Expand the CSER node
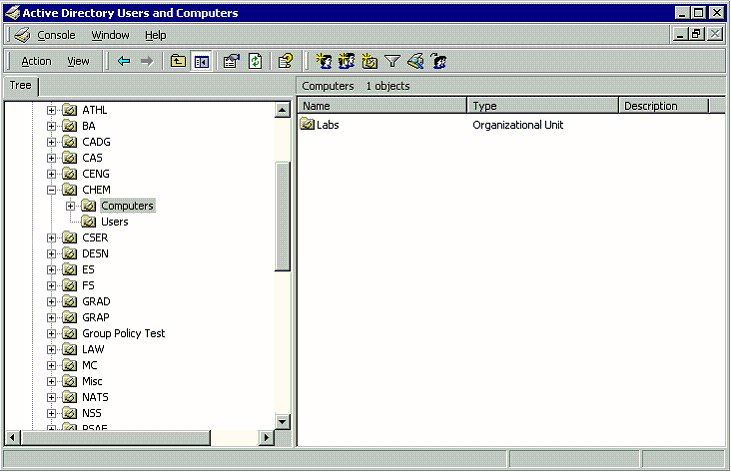This screenshot has width=731, height=472. point(51,238)
